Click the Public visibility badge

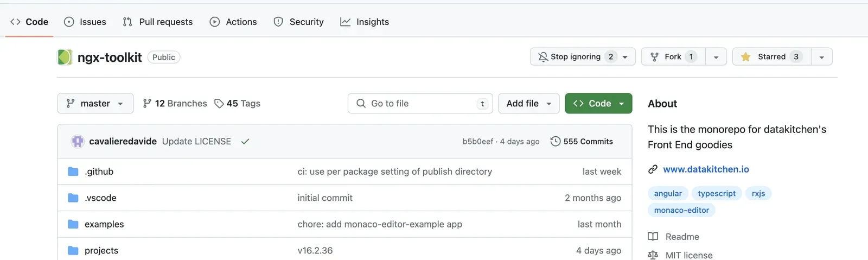164,57
